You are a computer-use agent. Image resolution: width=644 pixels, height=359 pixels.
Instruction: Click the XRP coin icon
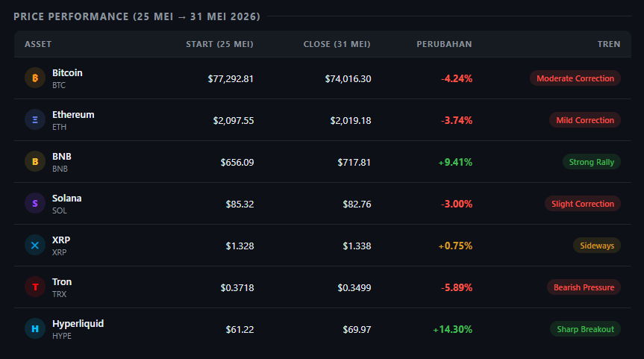pyautogui.click(x=35, y=246)
